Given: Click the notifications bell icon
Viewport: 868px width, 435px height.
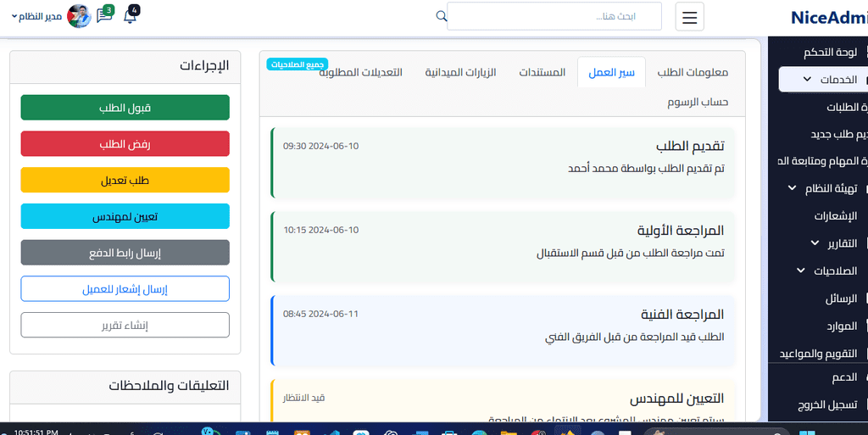Looking at the screenshot, I should tap(130, 16).
